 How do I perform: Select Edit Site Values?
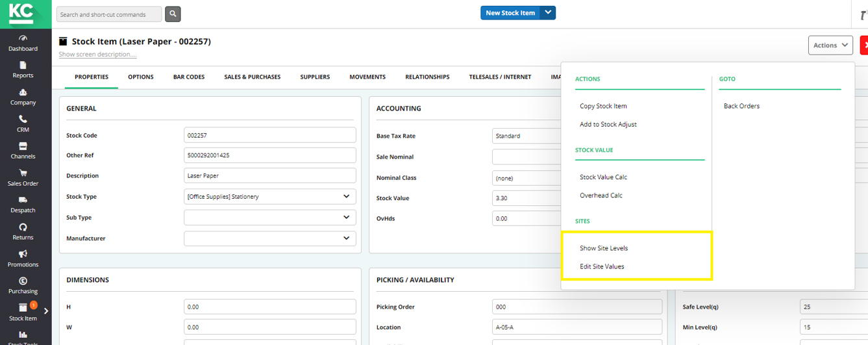(602, 266)
